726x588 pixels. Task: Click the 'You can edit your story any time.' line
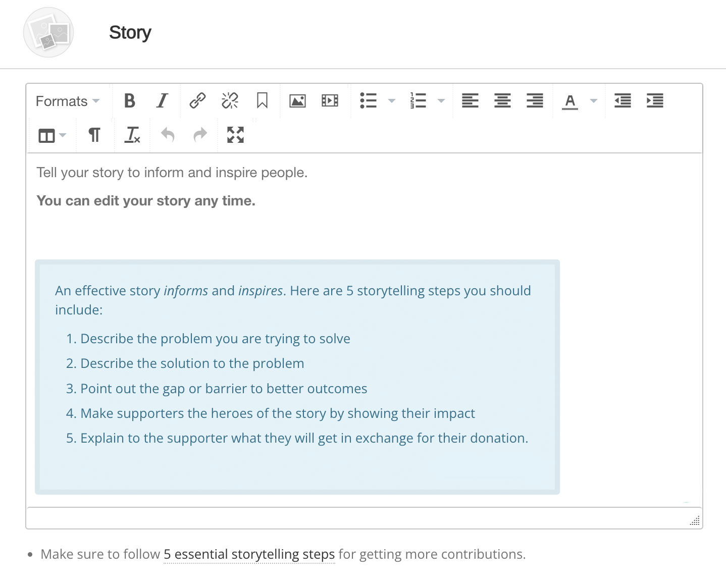pos(146,201)
